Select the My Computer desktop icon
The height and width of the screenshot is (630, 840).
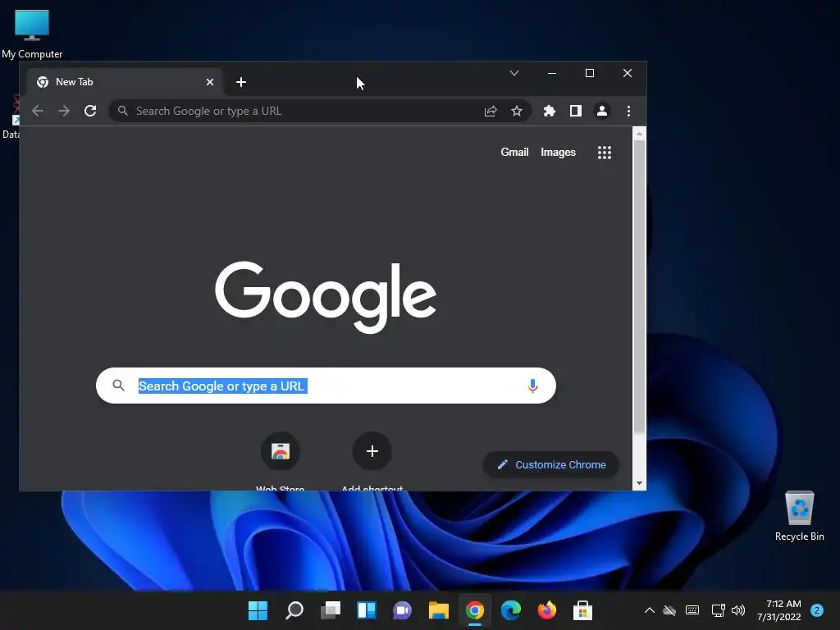(x=32, y=34)
